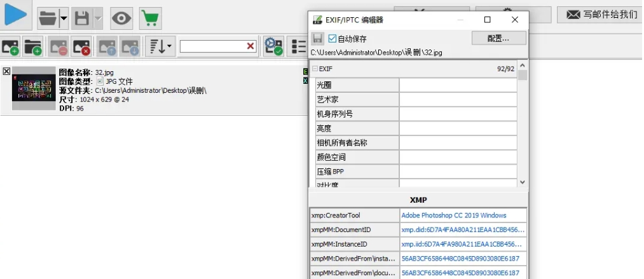Click the EXIF list scroll up arrow
Viewport: 644px width, 279px height.
522,65
